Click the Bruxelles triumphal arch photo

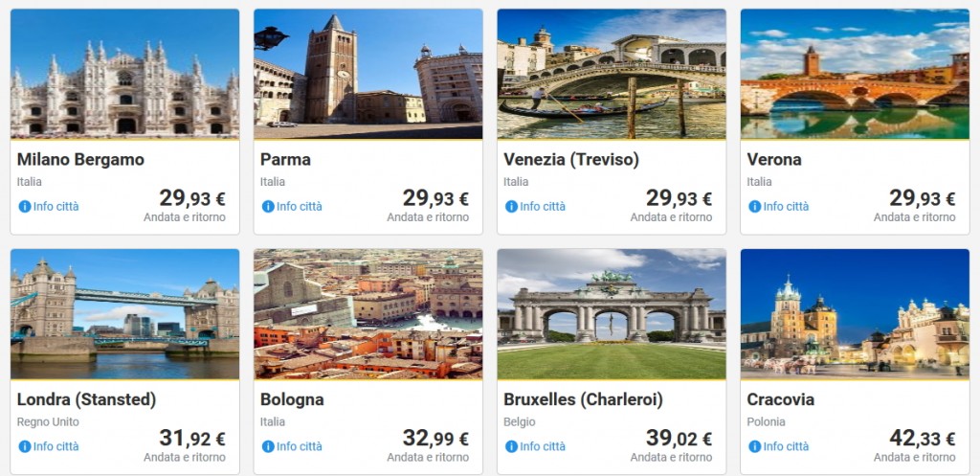[x=611, y=314]
